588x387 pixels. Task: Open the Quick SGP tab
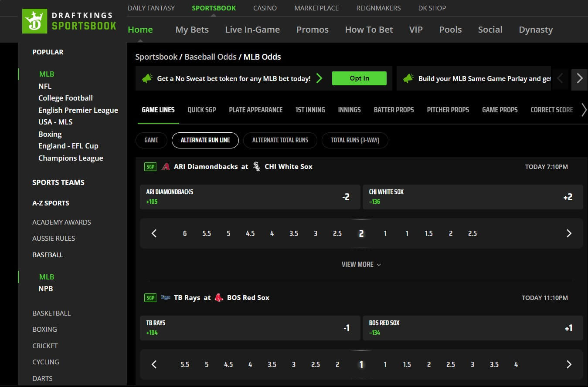(x=202, y=110)
